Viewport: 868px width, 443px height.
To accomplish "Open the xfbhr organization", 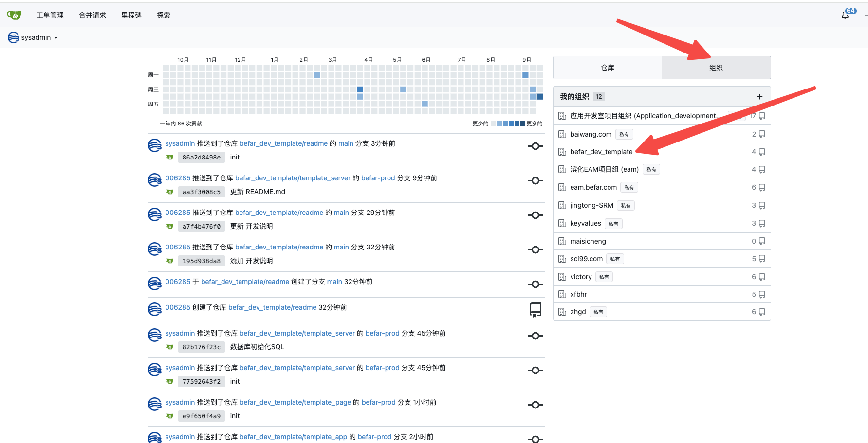I will (x=578, y=294).
